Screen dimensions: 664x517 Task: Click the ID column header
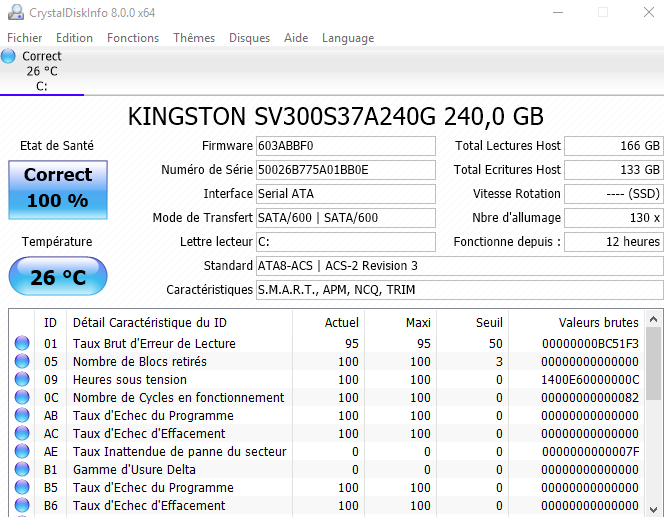coord(50,323)
